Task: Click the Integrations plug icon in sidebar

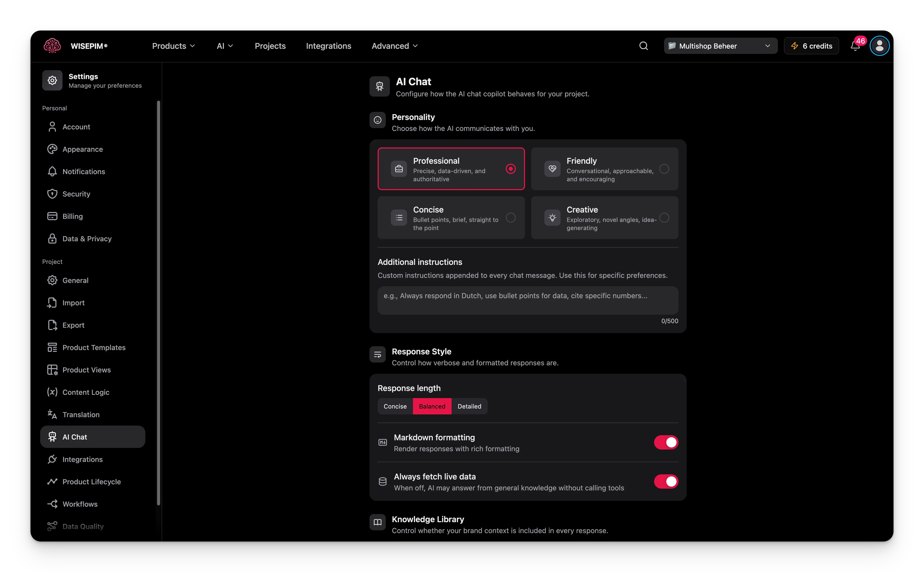Action: (52, 459)
